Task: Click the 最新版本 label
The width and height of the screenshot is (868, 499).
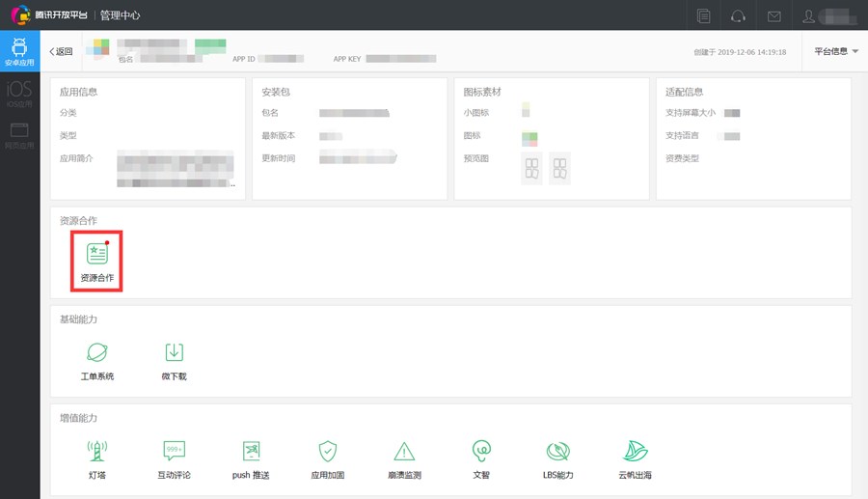Action: pyautogui.click(x=279, y=136)
